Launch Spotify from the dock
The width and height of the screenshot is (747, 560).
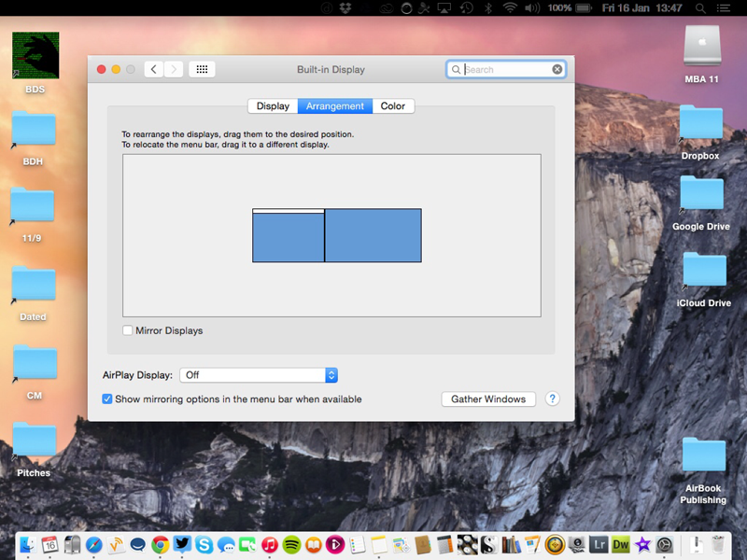pos(290,544)
